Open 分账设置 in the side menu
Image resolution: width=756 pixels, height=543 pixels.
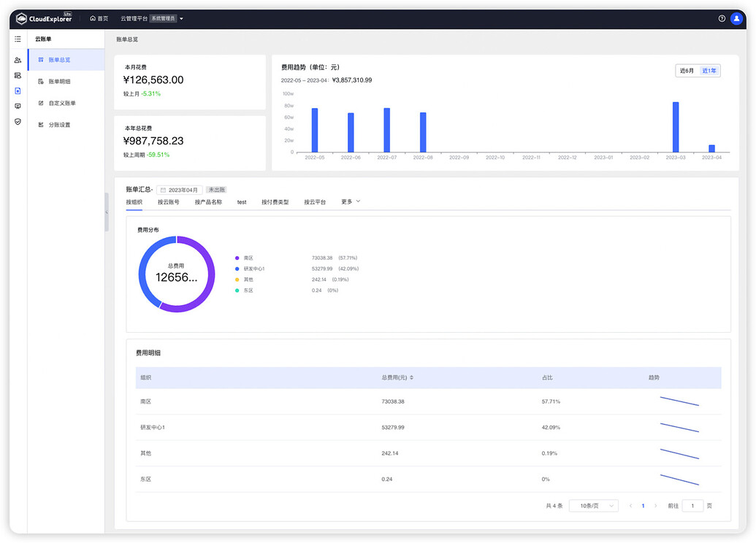[x=59, y=125]
